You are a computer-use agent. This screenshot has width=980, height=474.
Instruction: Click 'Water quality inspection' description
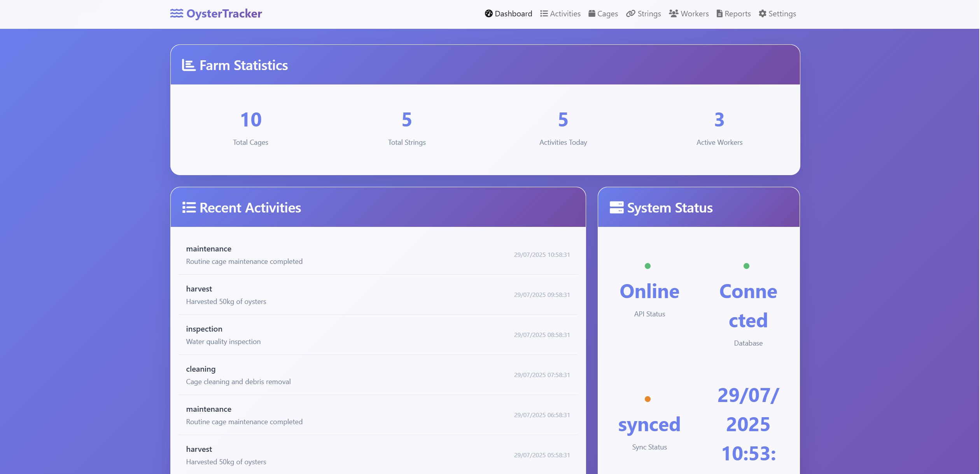click(x=223, y=342)
